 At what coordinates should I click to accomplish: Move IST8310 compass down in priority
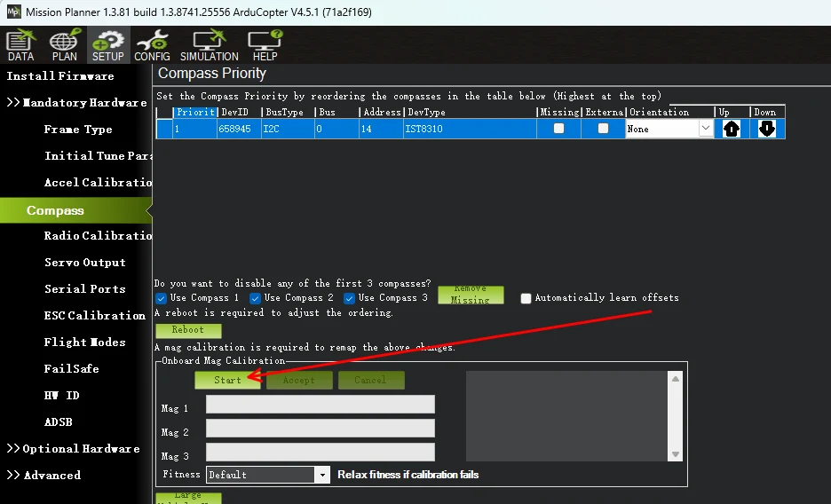(x=767, y=129)
